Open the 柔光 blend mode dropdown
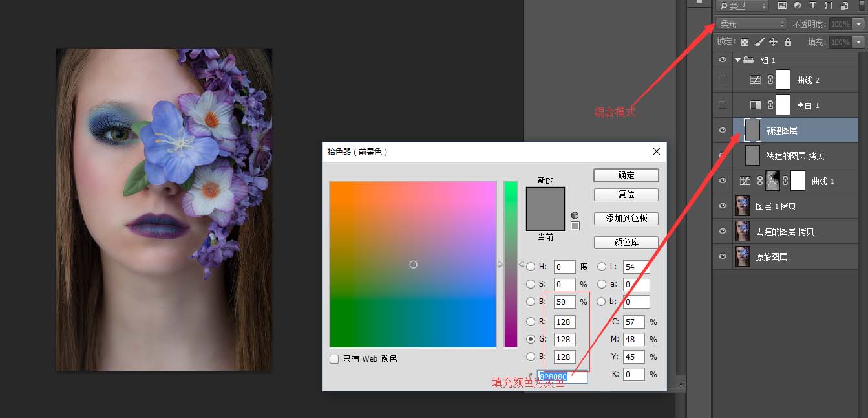This screenshot has width=868, height=418. [750, 24]
